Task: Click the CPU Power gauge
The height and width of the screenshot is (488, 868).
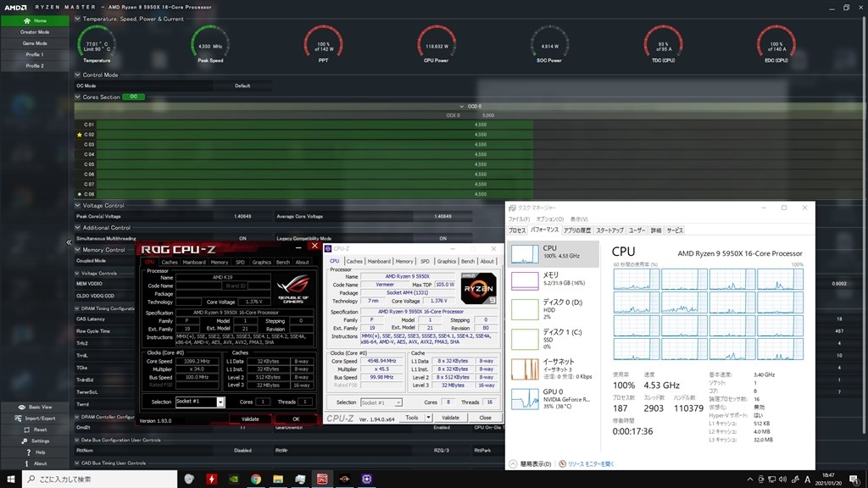Action: pyautogui.click(x=437, y=44)
